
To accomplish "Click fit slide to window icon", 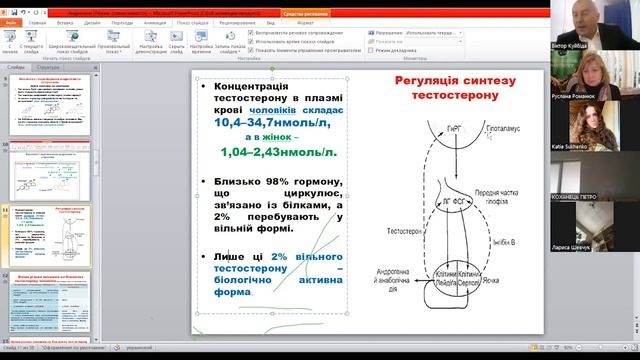I will (634, 347).
